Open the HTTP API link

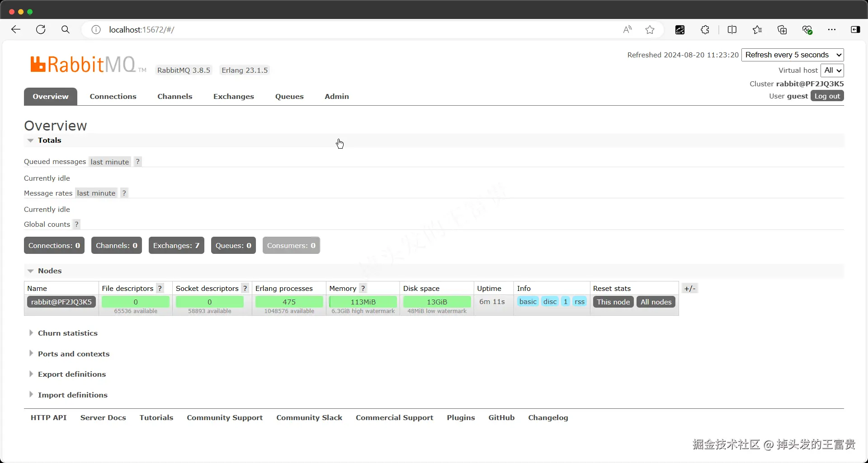point(49,418)
